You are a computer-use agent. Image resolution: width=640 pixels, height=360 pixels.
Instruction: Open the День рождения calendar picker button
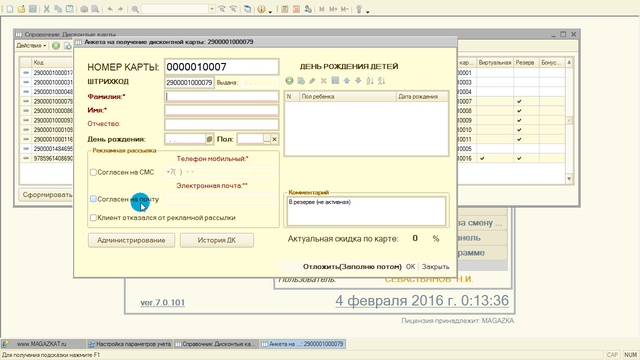[x=209, y=139]
